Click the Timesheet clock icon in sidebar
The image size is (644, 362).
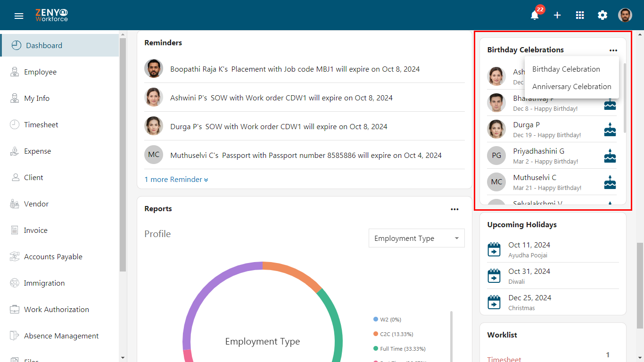click(15, 124)
